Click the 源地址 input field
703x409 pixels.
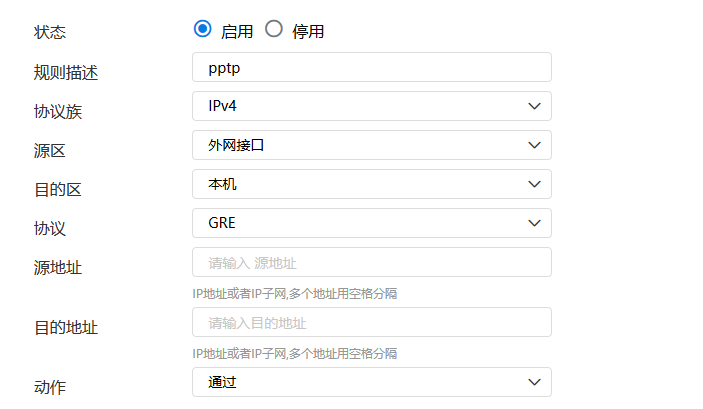371,263
